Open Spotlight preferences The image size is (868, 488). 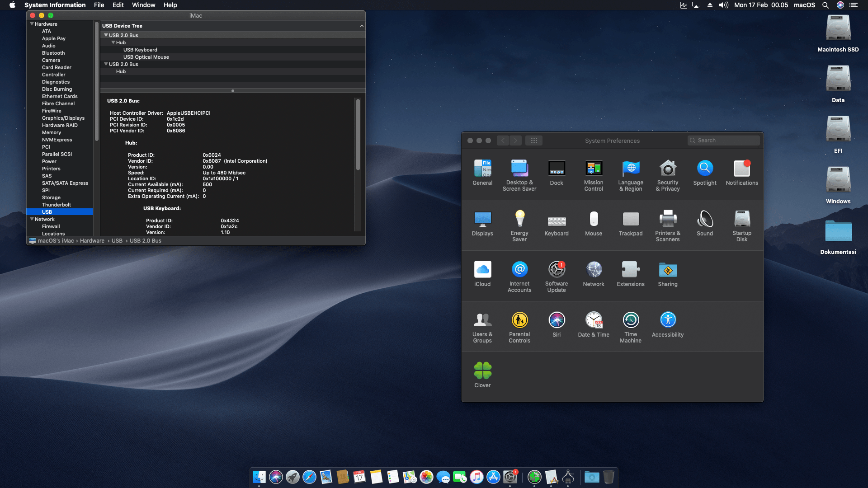(705, 173)
